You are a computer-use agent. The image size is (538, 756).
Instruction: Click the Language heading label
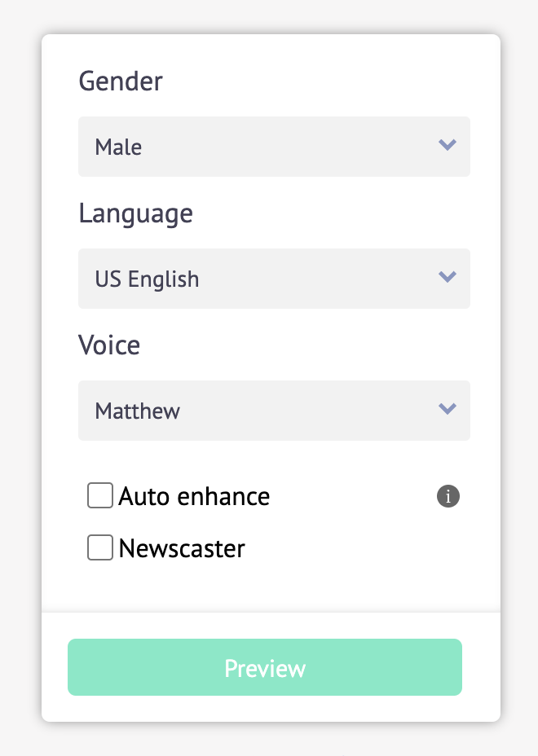click(x=135, y=213)
